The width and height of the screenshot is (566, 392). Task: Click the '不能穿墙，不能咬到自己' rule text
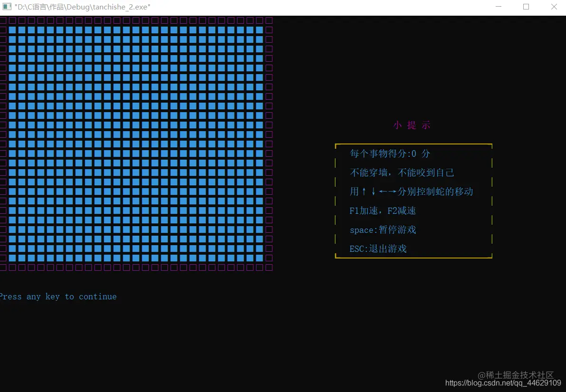tap(402, 172)
